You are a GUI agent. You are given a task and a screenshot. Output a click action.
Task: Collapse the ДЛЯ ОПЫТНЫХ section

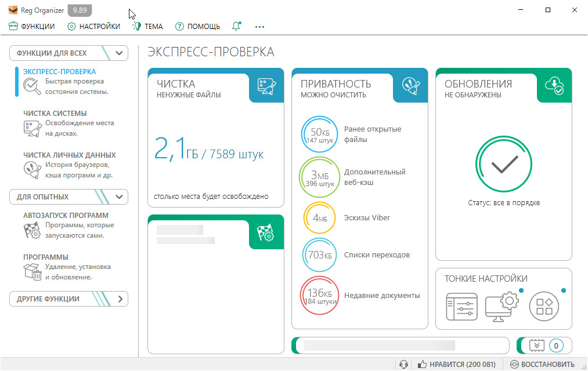coord(120,197)
